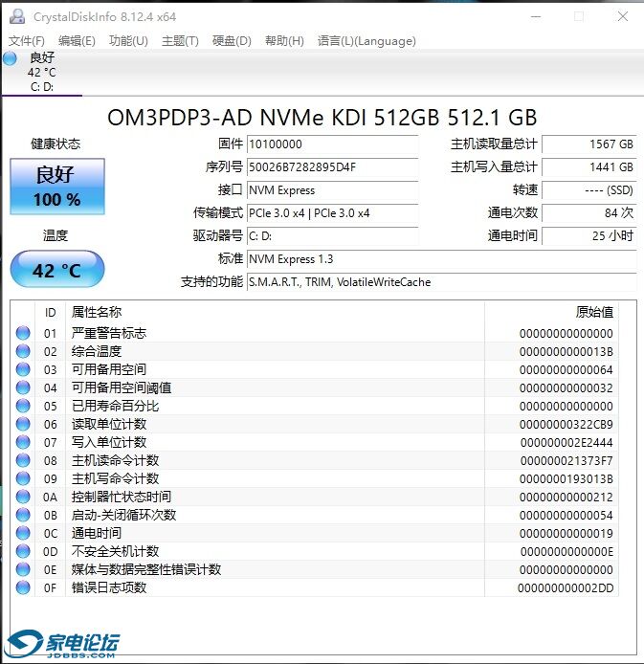Click raw value 00000000002DD
Image resolution: width=644 pixels, height=664 pixels.
click(x=566, y=588)
